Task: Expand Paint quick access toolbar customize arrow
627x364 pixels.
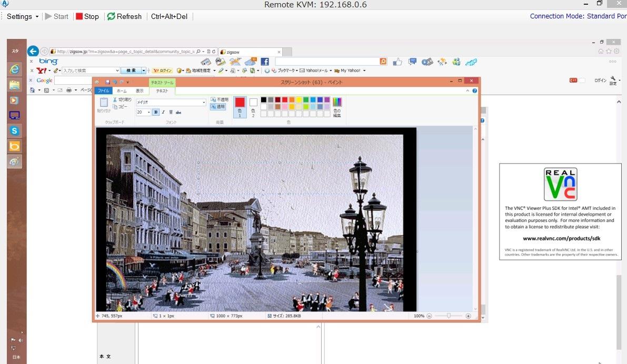Action: 127,82
